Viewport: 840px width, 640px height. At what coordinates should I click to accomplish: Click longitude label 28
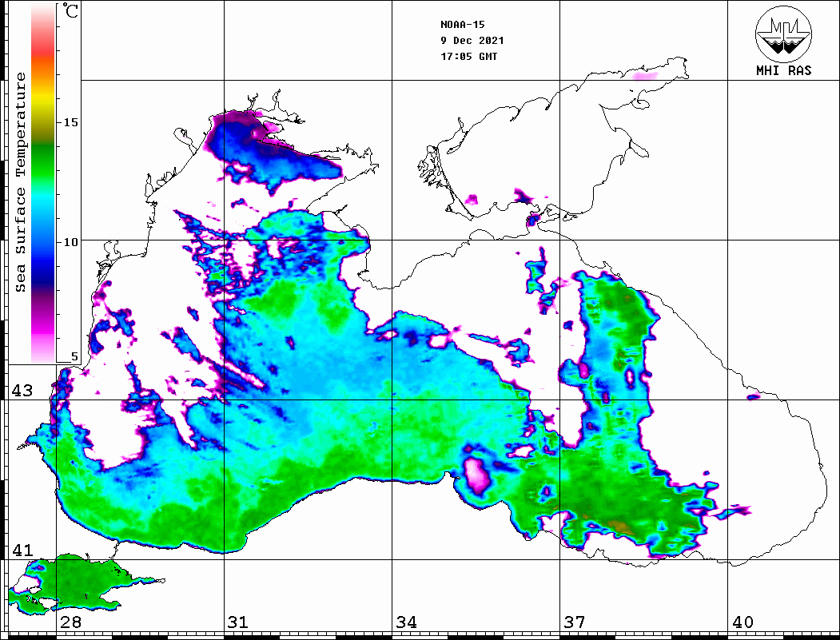pyautogui.click(x=70, y=622)
